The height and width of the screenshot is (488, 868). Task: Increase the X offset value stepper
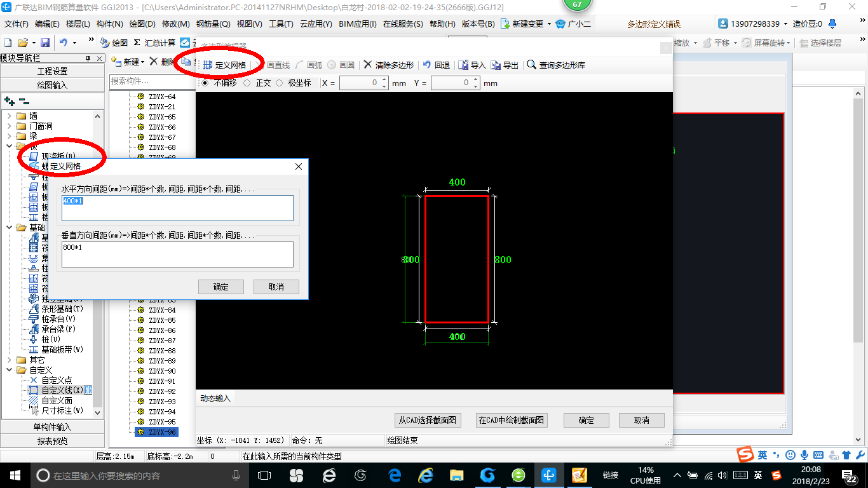coord(384,80)
